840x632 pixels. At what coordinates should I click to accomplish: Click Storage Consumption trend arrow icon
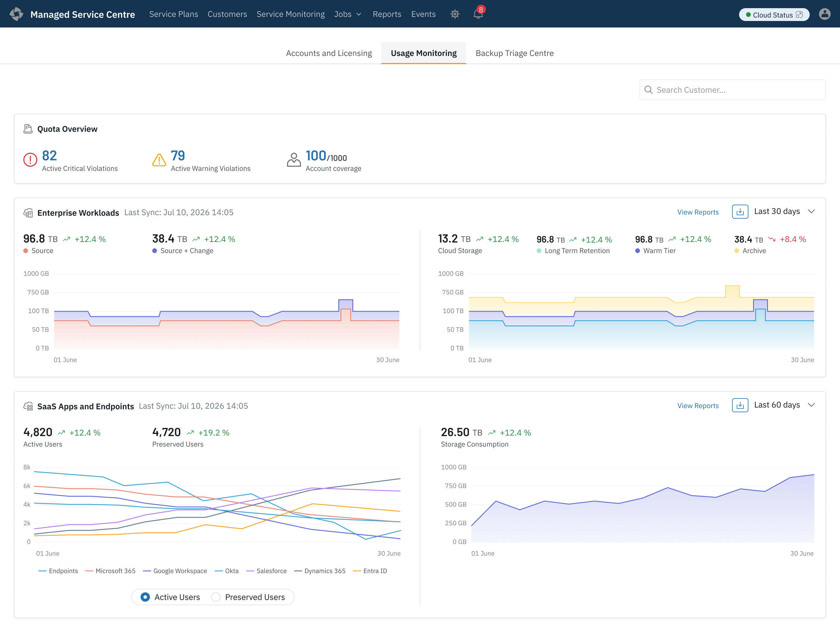pyautogui.click(x=492, y=433)
